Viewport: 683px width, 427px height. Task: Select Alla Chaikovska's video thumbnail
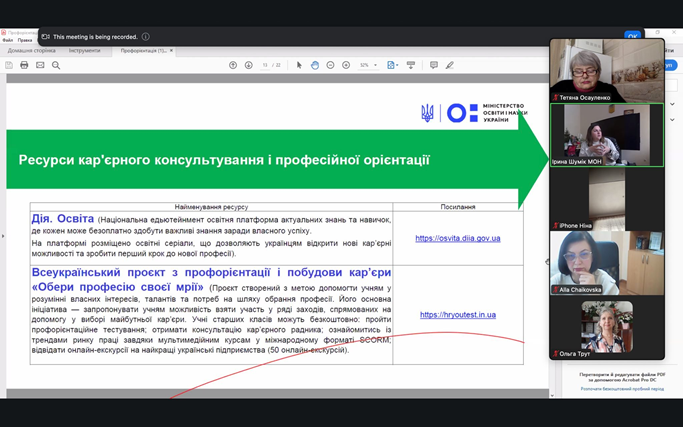tap(606, 262)
